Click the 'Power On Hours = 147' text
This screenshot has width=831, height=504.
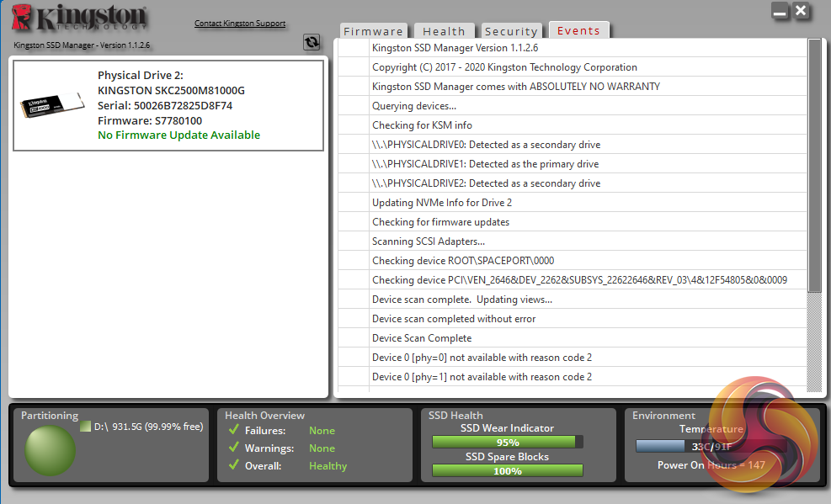[711, 464]
